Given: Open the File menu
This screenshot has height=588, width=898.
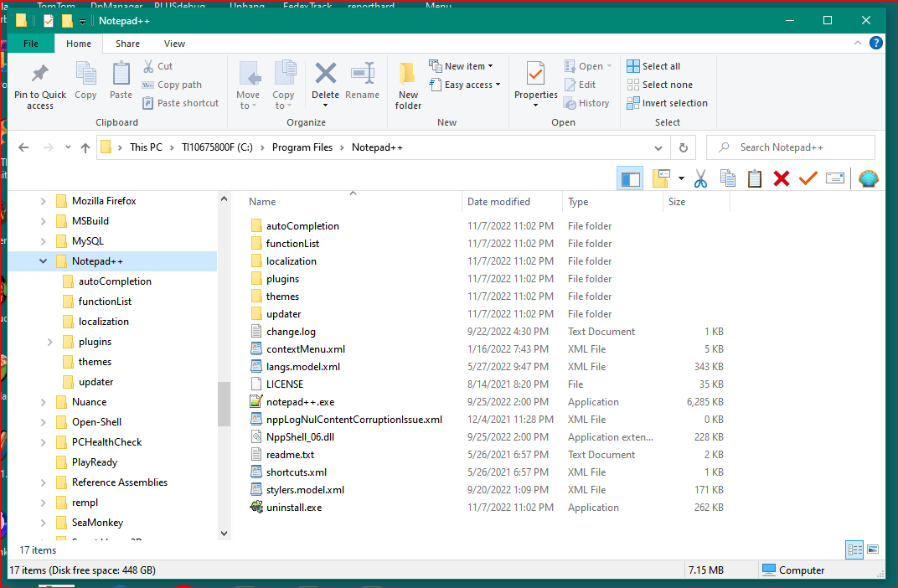Looking at the screenshot, I should [x=30, y=43].
